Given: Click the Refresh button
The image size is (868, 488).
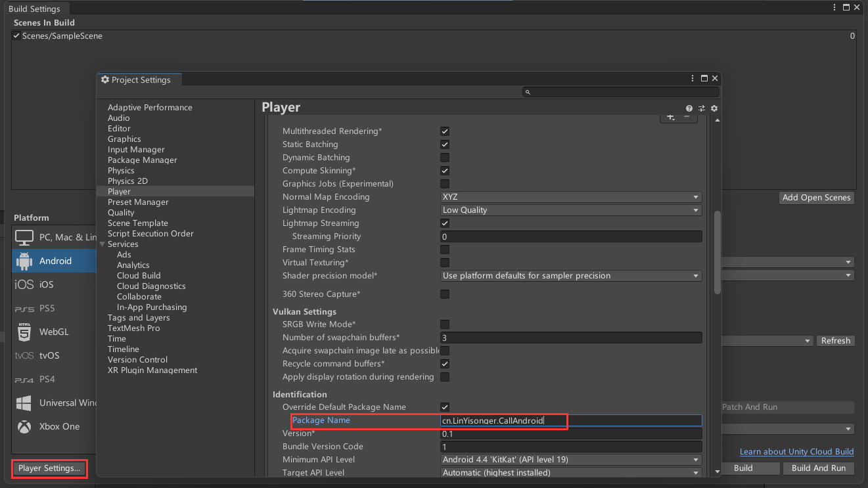Looking at the screenshot, I should point(836,341).
